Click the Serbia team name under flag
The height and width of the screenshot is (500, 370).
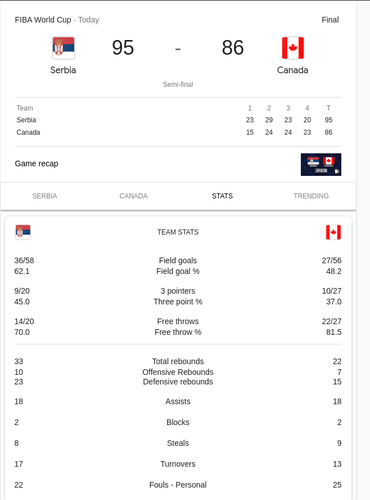(63, 70)
